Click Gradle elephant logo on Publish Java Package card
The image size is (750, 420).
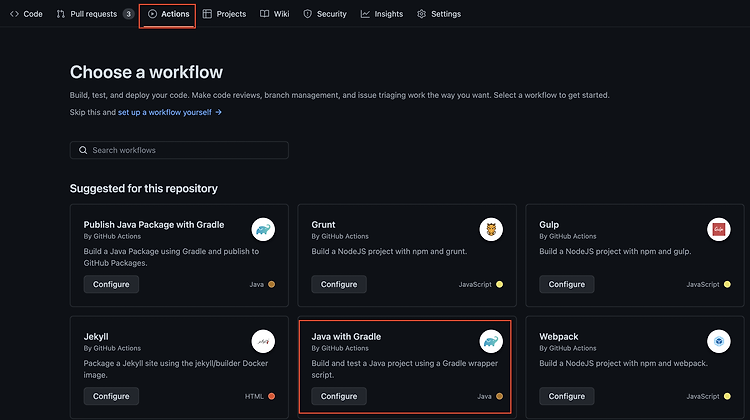[263, 230]
